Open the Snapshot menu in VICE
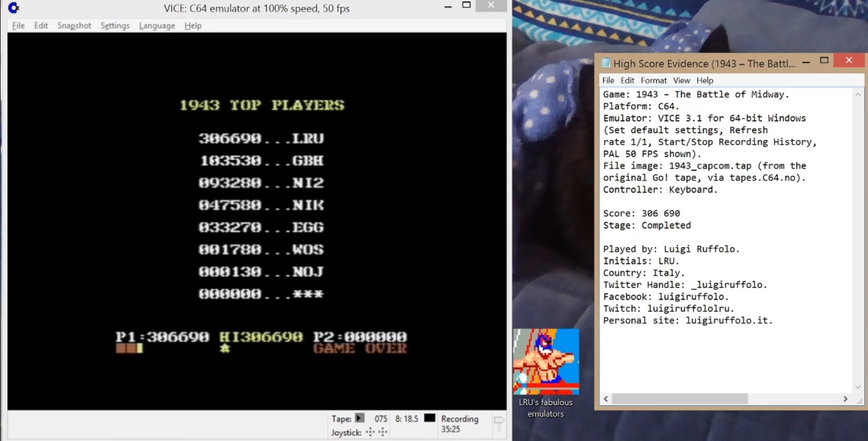Screen dimensions: 868x441 pos(74,26)
